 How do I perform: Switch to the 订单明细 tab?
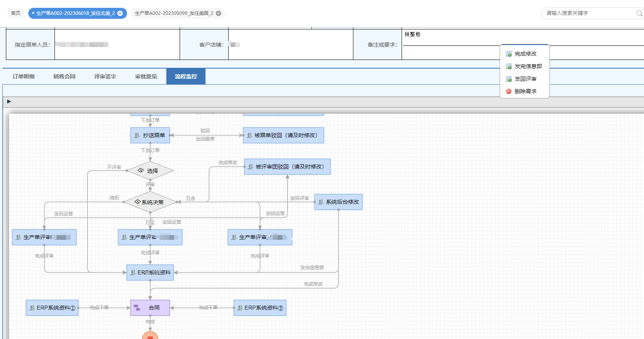point(24,76)
